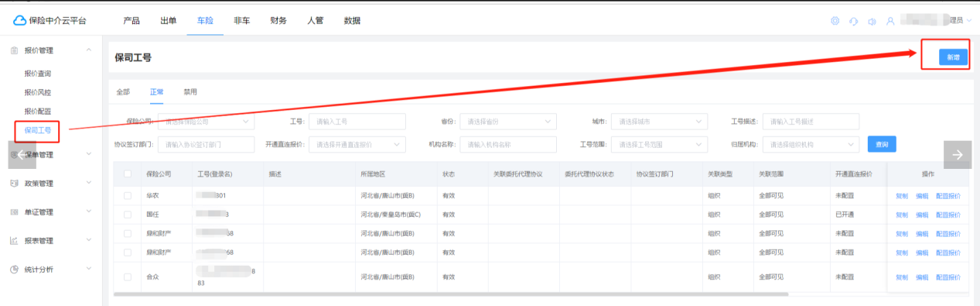The image size is (980, 306).
Task: Open the 归属机构 dropdown
Action: pos(811,144)
